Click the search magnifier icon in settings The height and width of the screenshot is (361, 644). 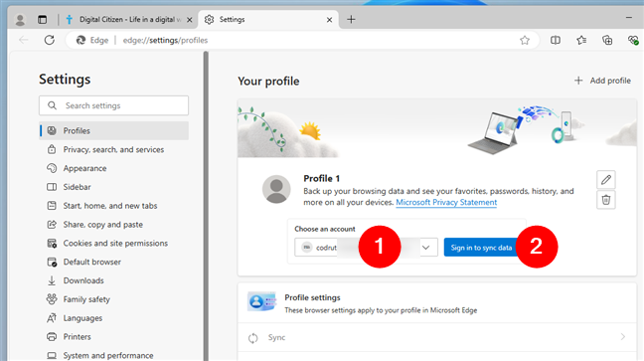point(52,105)
